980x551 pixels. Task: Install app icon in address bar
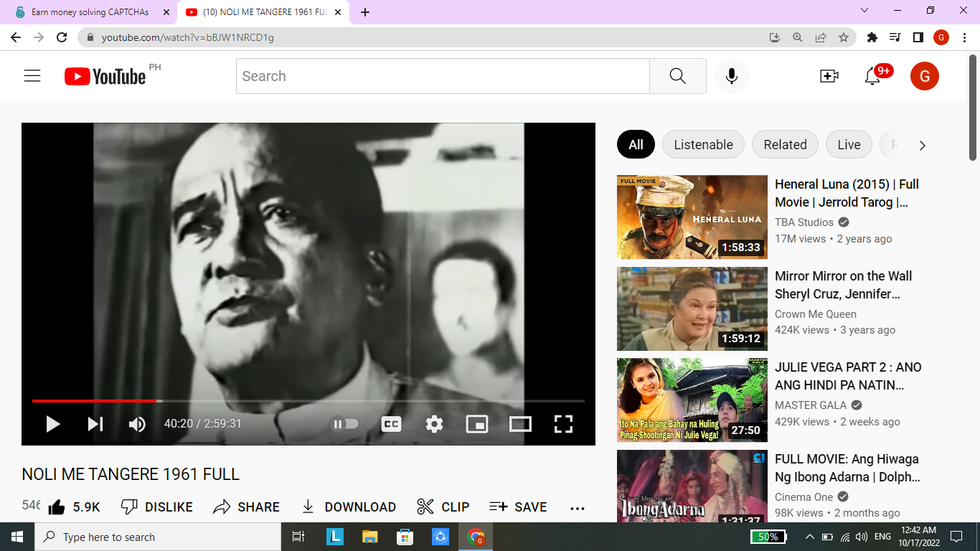(x=775, y=37)
